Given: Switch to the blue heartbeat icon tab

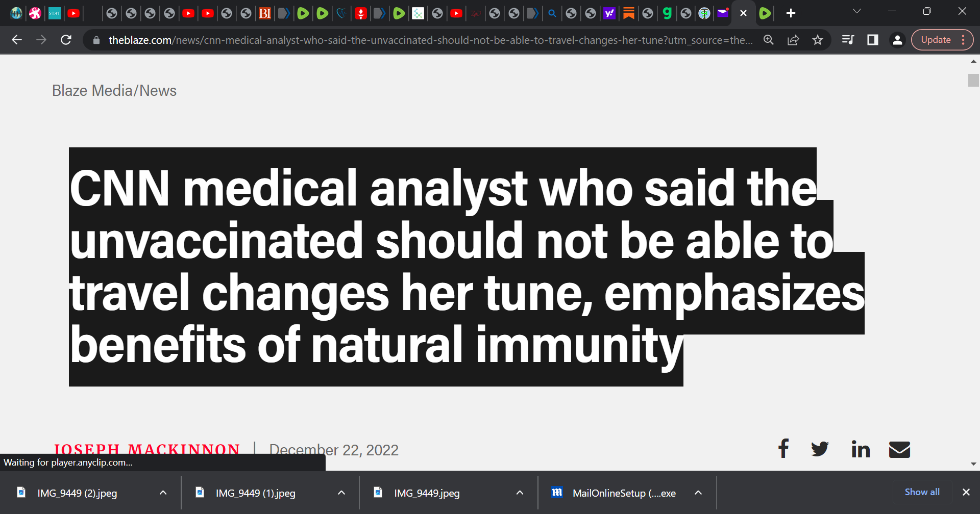Looking at the screenshot, I should 341,13.
